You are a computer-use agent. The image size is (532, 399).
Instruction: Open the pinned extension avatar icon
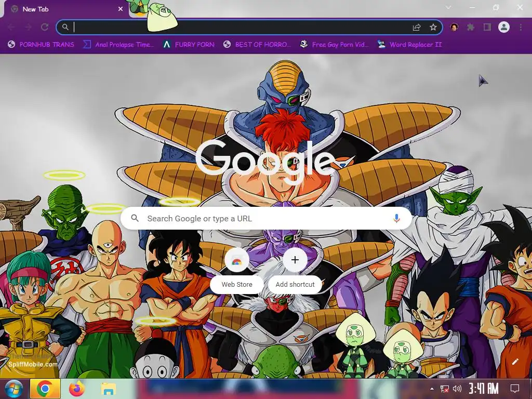click(454, 27)
